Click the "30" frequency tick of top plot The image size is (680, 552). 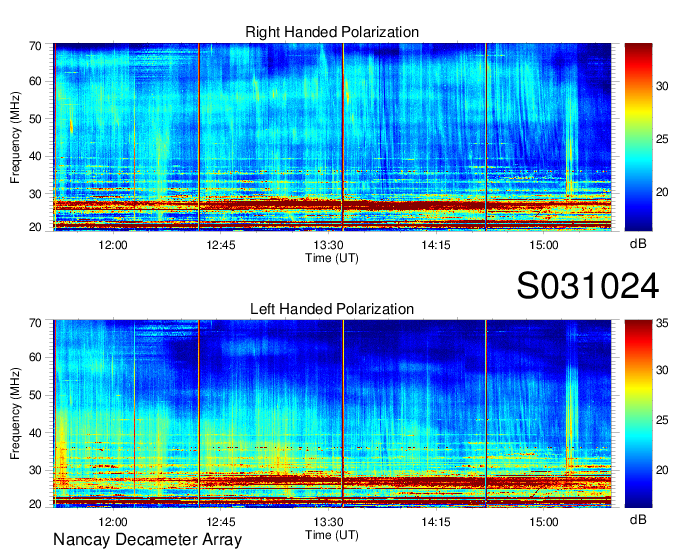35,194
